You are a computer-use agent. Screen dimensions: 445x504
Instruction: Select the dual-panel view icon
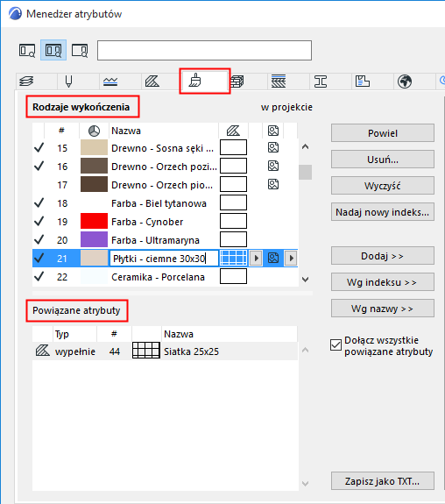coord(53,50)
